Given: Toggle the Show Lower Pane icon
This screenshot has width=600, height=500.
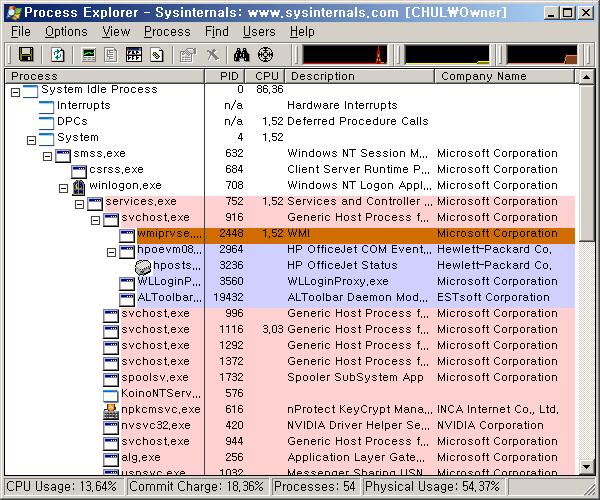Looking at the screenshot, I should point(134,55).
